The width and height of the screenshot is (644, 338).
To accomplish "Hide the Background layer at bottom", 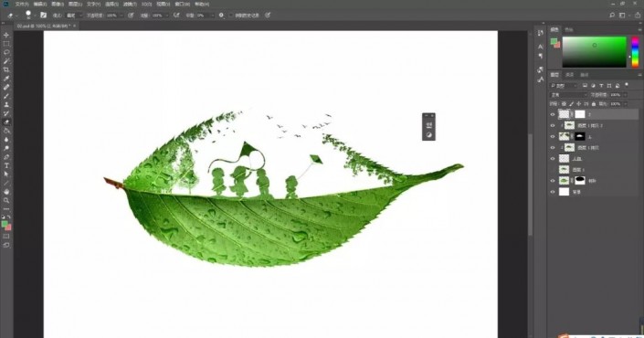I will (553, 192).
